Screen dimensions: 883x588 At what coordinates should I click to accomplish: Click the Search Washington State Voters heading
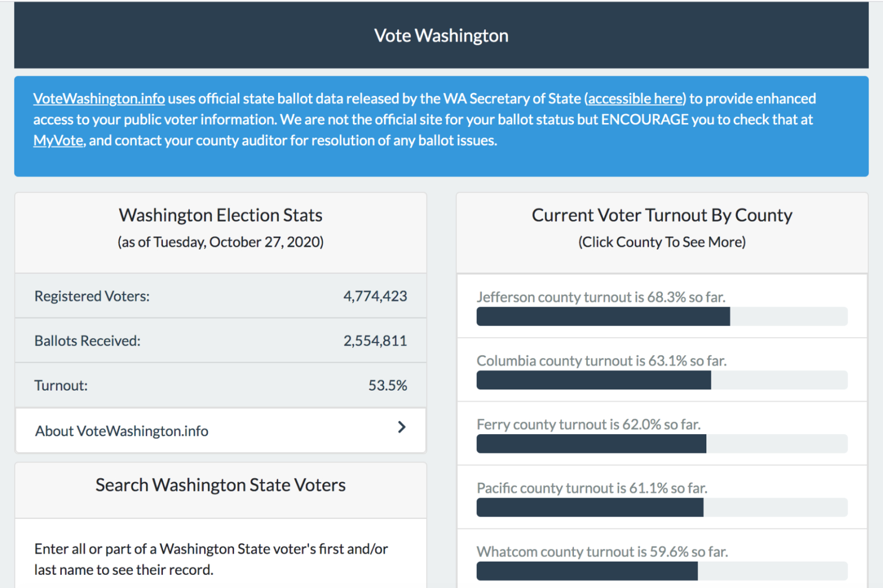(220, 485)
